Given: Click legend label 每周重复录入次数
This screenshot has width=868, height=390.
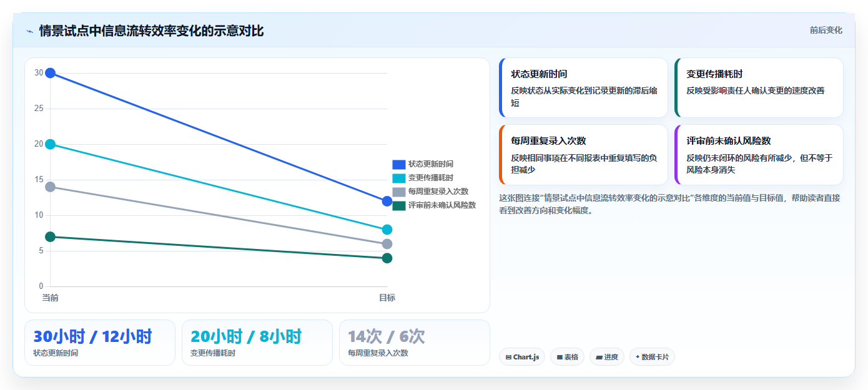Looking at the screenshot, I should coord(438,192).
